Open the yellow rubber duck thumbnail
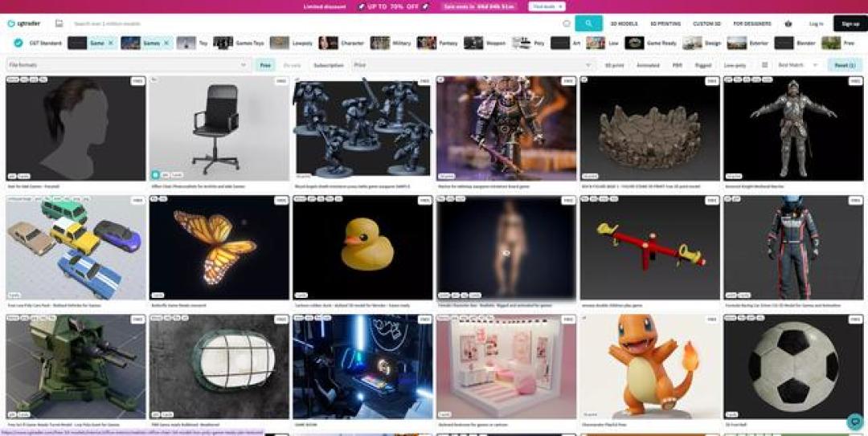Image resolution: width=868 pixels, height=436 pixels. (362, 247)
